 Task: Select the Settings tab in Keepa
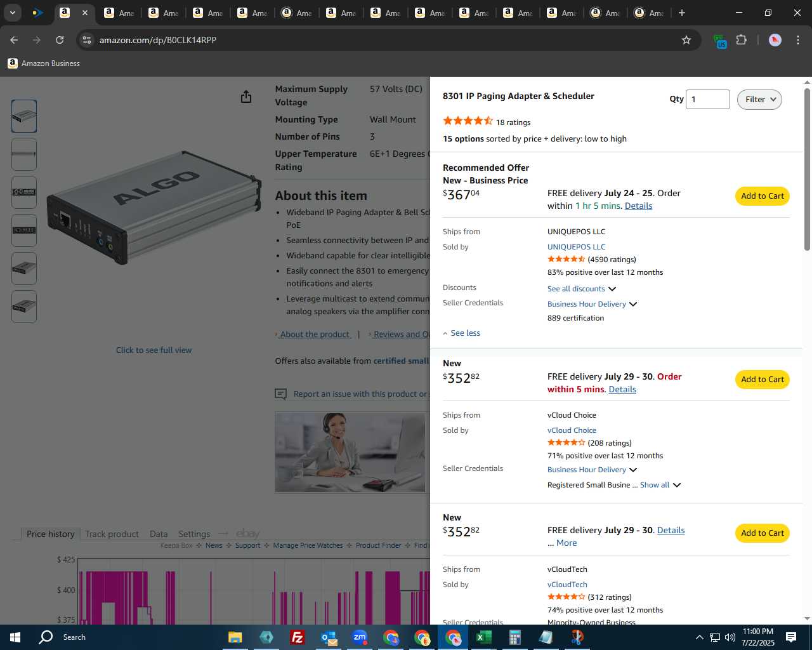pyautogui.click(x=194, y=534)
